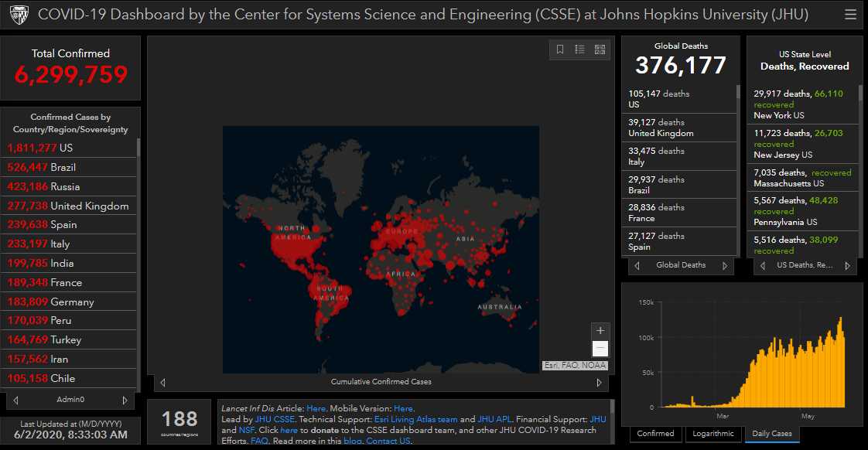The image size is (868, 450).
Task: Advance the Admin0 list to next level
Action: [125, 400]
